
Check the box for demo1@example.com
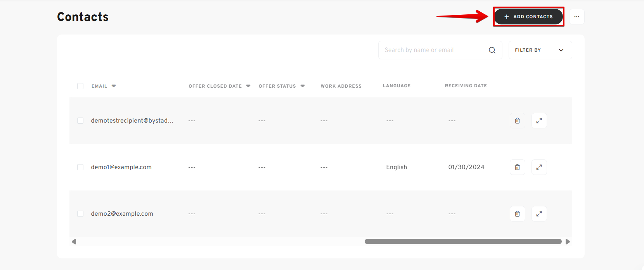click(80, 167)
